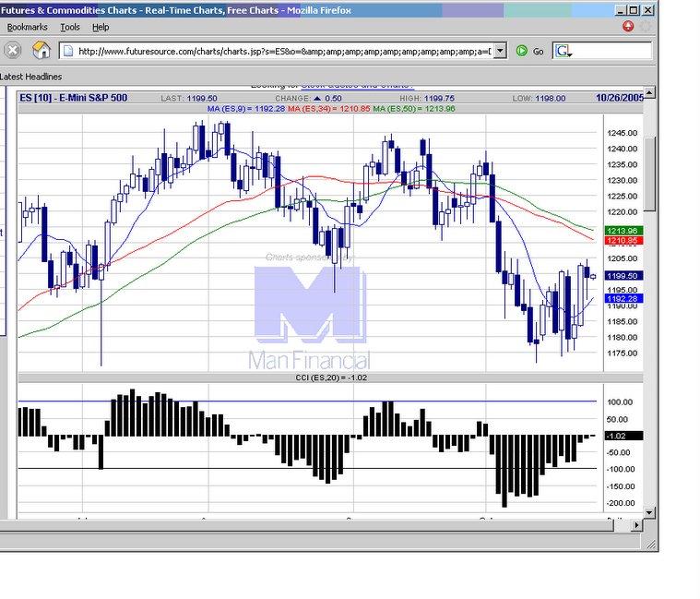700x599 pixels.
Task: Go to Home page icon
Action: (42, 50)
